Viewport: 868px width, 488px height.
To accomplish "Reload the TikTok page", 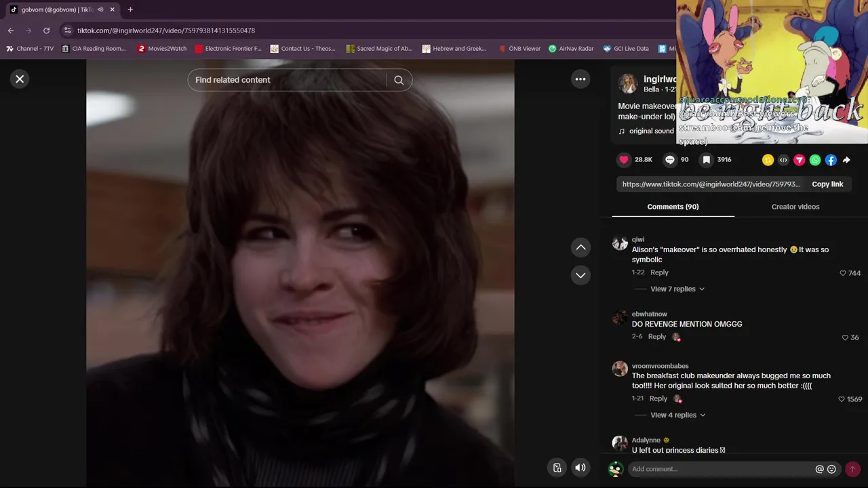I will [46, 30].
